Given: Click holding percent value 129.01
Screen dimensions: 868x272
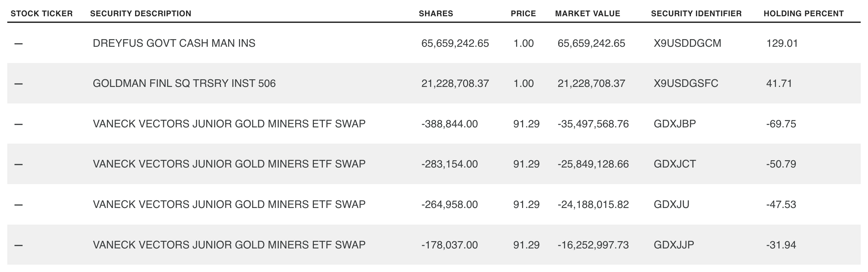Looking at the screenshot, I should coord(782,43).
